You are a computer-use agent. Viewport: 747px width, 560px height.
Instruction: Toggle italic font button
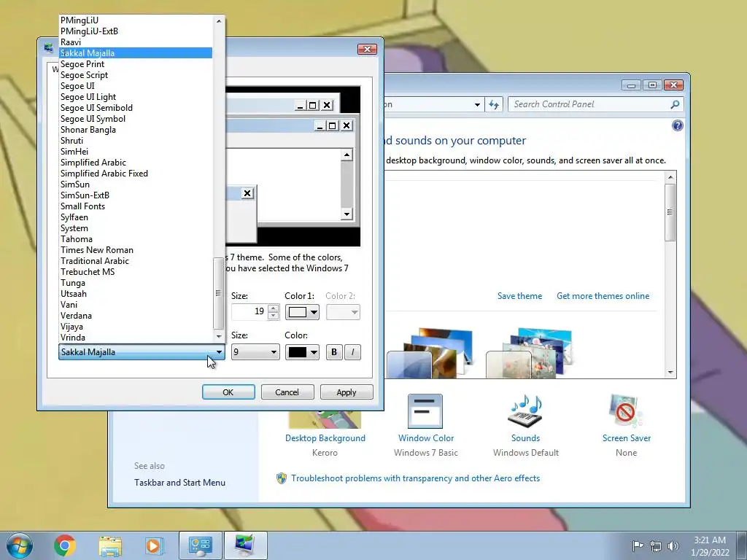pos(352,352)
